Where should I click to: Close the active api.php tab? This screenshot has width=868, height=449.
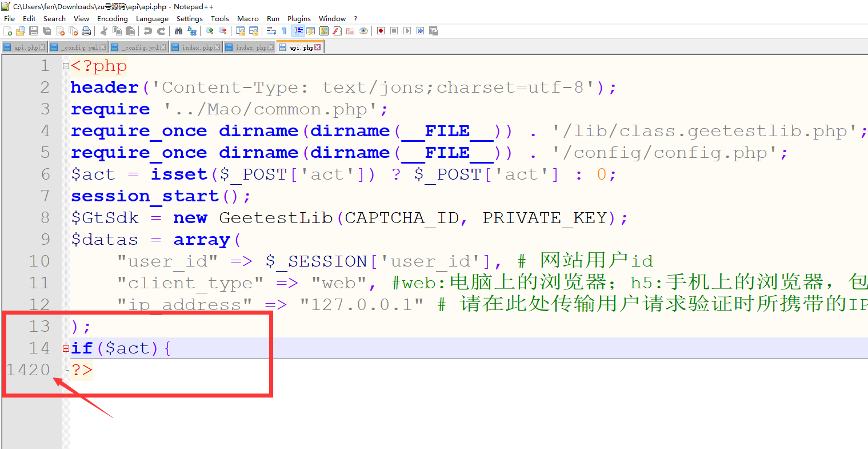(318, 47)
